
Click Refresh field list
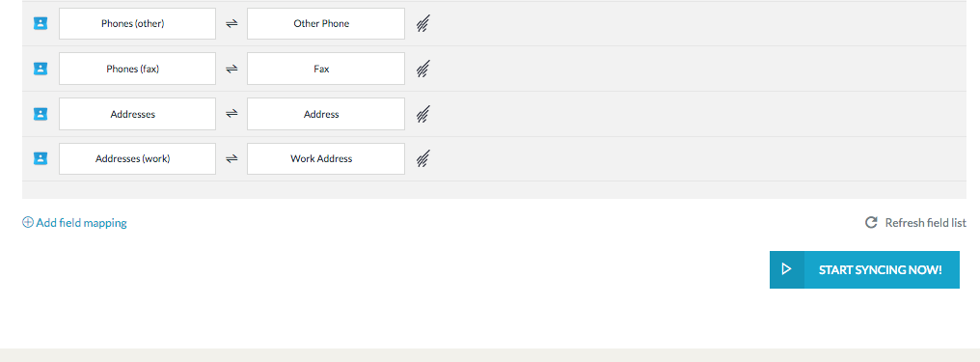(x=915, y=223)
